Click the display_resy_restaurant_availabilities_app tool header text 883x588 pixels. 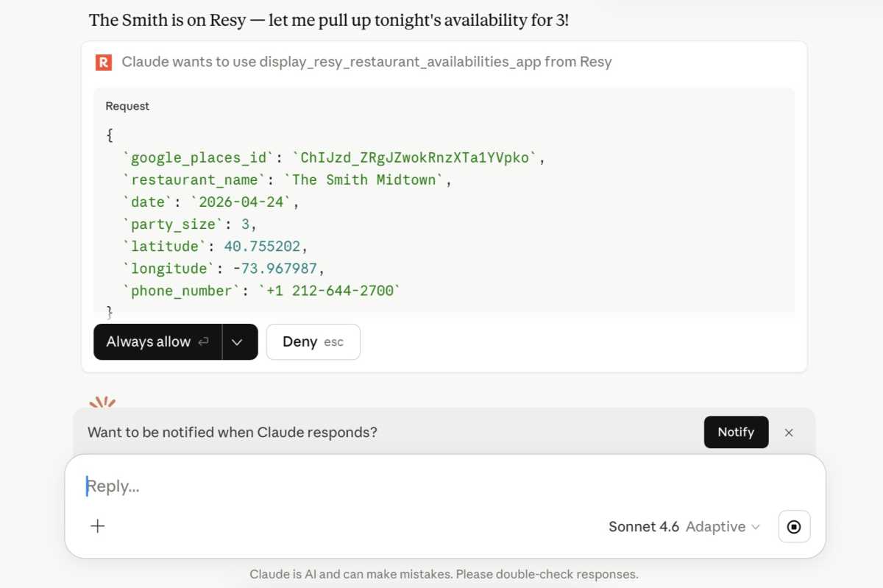click(366, 62)
